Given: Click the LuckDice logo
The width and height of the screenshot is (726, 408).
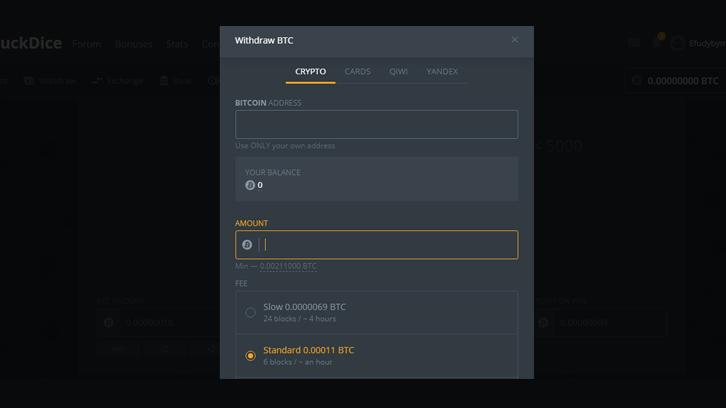Looking at the screenshot, I should click(x=31, y=43).
